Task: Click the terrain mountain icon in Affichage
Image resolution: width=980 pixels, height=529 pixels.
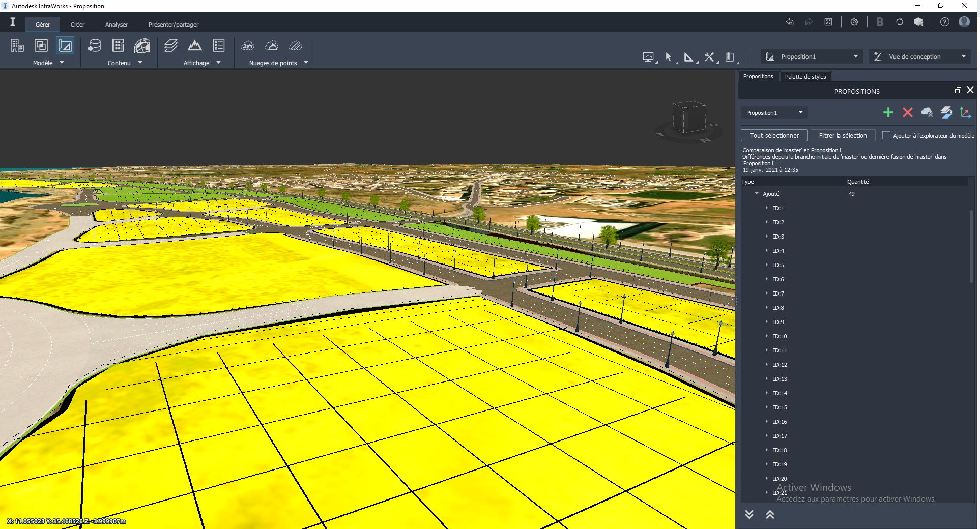Action: point(194,46)
